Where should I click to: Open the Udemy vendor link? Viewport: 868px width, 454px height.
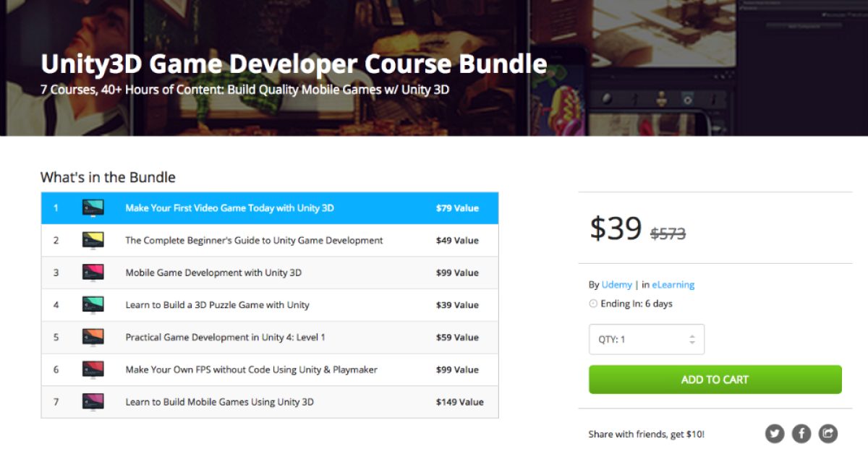[616, 285]
